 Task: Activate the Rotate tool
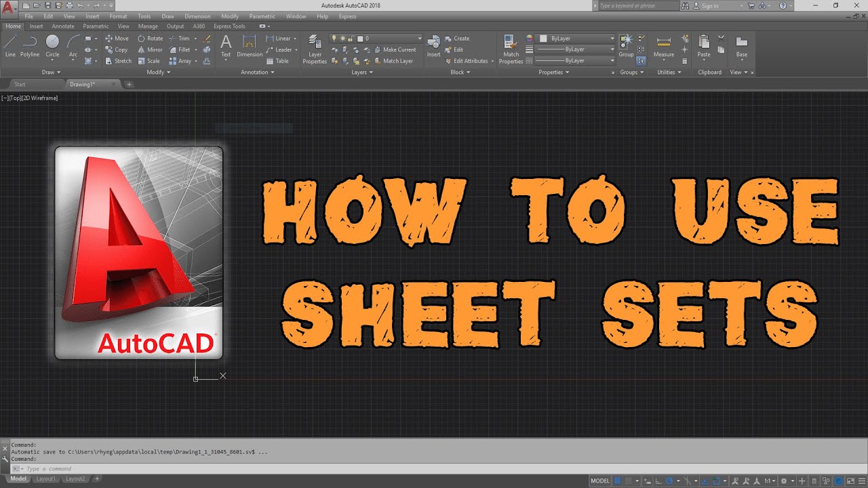pos(150,39)
